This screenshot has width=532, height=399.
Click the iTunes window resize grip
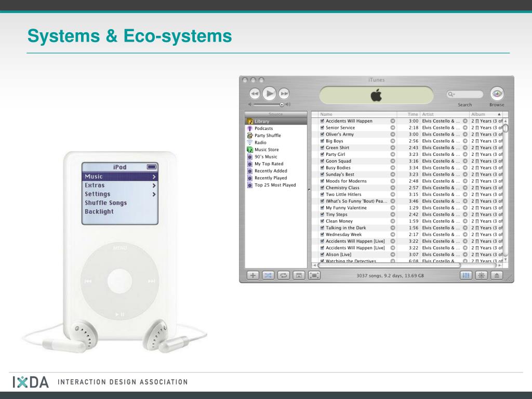point(510,278)
